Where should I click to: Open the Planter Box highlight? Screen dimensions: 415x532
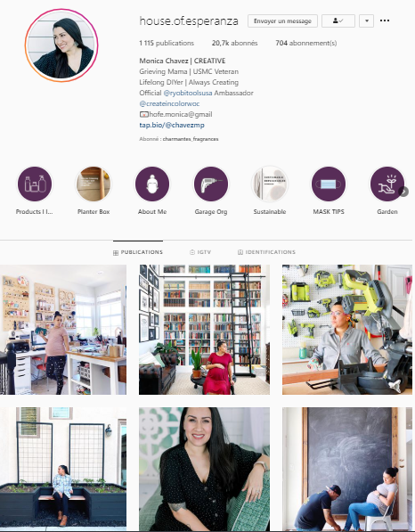[x=94, y=184]
